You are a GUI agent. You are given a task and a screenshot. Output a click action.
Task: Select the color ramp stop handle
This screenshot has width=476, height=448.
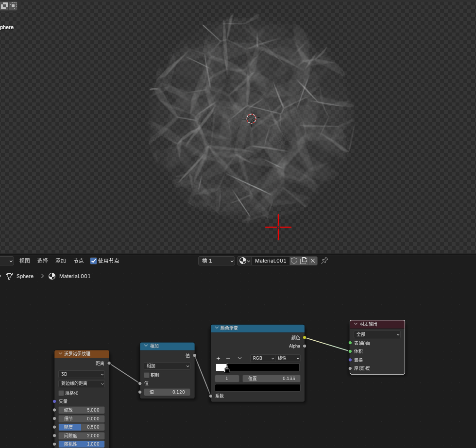pos(227,369)
